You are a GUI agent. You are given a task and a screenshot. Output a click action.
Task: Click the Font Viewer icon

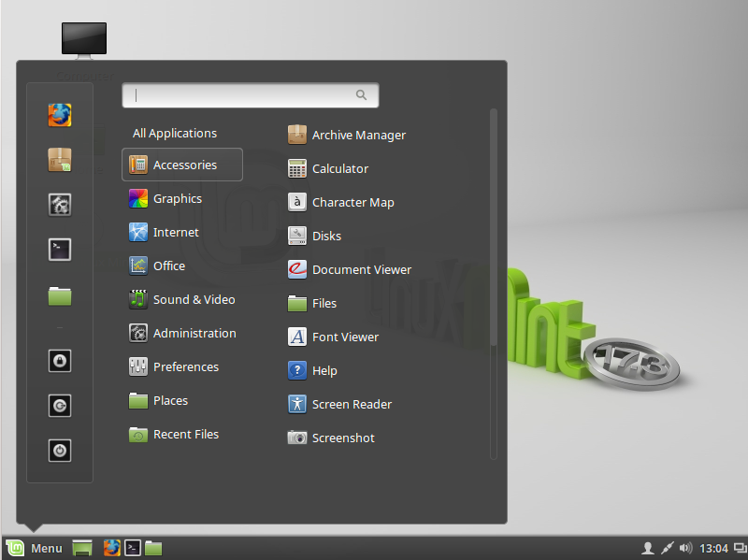297,337
